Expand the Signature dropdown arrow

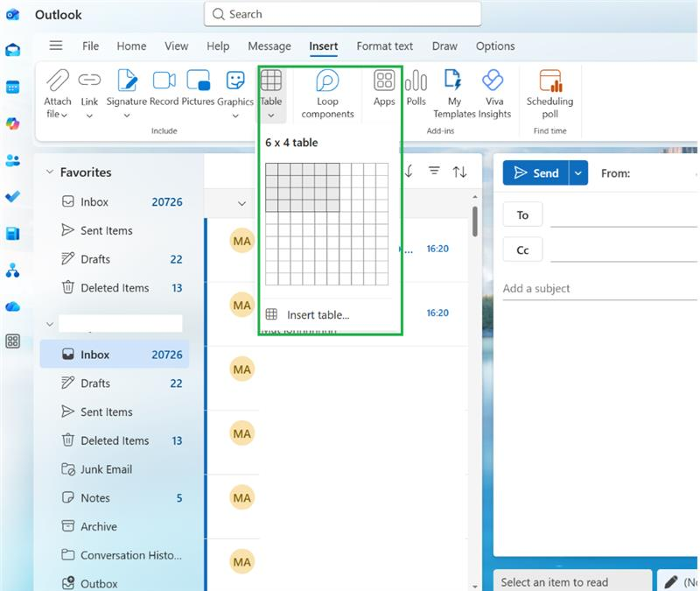point(127,116)
